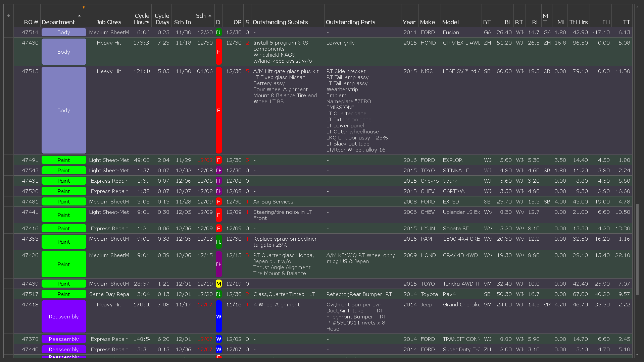644x362 pixels.
Task: Click the Cycle Hours column header
Action: point(141,16)
